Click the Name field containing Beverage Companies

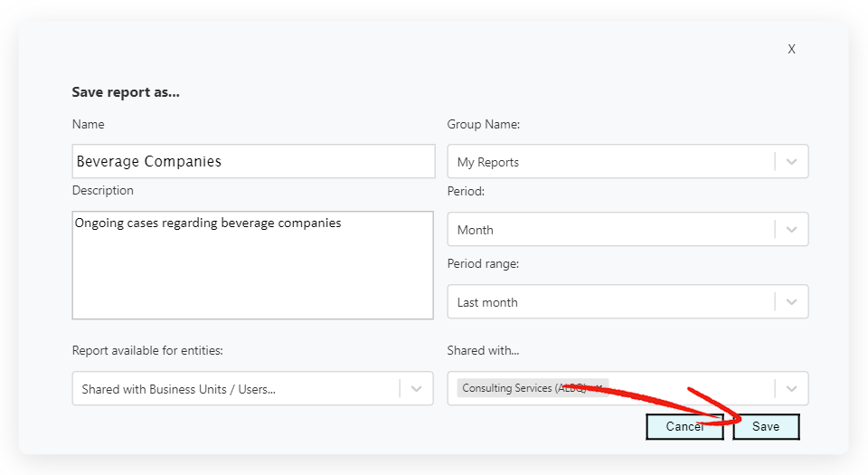click(x=253, y=162)
